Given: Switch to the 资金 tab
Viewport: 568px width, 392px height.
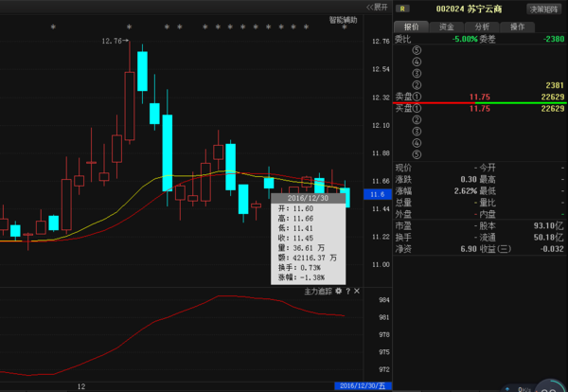Looking at the screenshot, I should pyautogui.click(x=446, y=27).
